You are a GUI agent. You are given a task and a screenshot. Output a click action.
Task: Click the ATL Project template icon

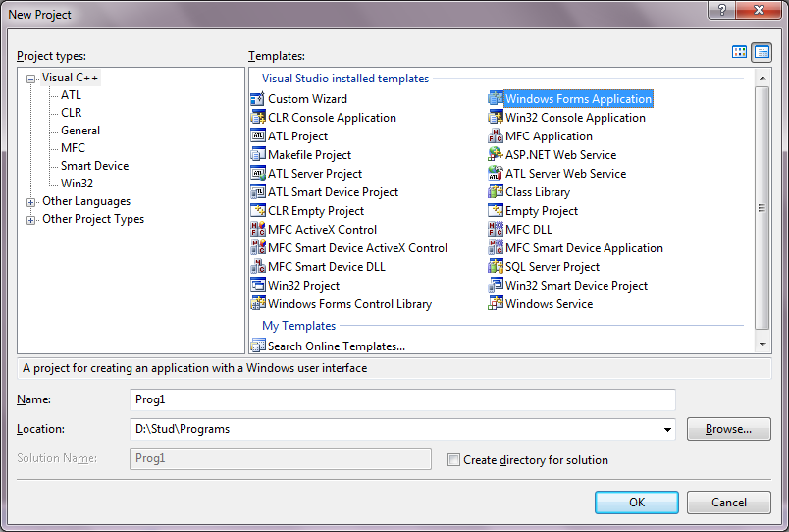[x=258, y=135]
